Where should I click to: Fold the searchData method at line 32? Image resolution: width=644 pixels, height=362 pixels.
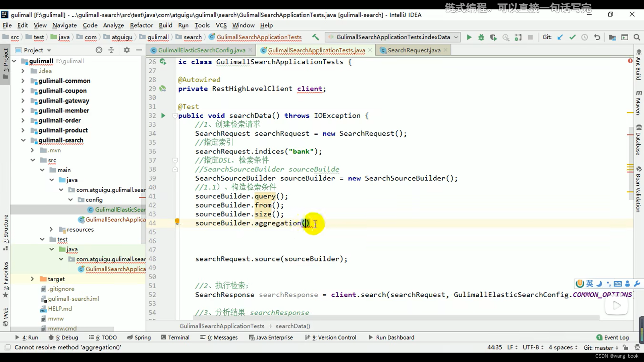175,116
